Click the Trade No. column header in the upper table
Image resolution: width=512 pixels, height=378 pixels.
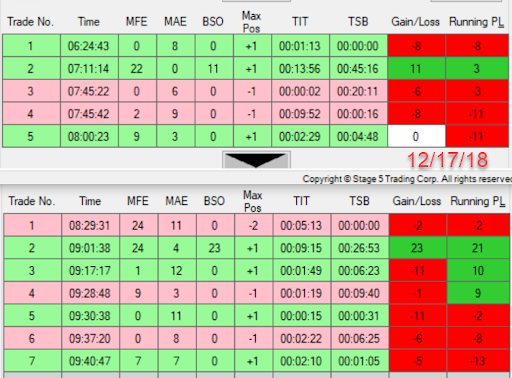[x=30, y=22]
